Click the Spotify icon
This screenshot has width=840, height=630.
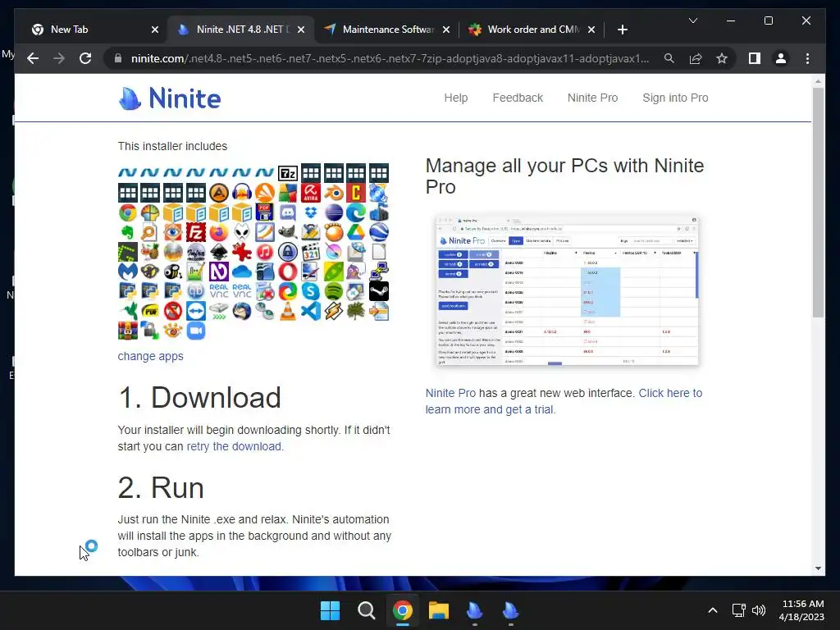(x=334, y=291)
